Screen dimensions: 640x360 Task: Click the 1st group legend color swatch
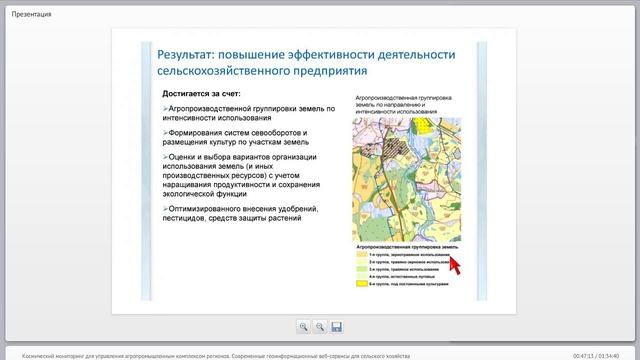tap(362, 254)
